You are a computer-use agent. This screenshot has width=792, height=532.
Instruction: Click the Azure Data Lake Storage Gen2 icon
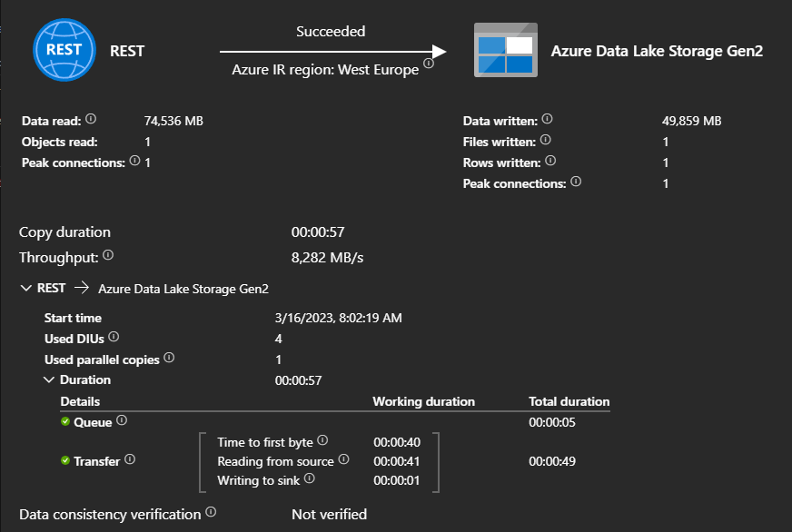506,50
